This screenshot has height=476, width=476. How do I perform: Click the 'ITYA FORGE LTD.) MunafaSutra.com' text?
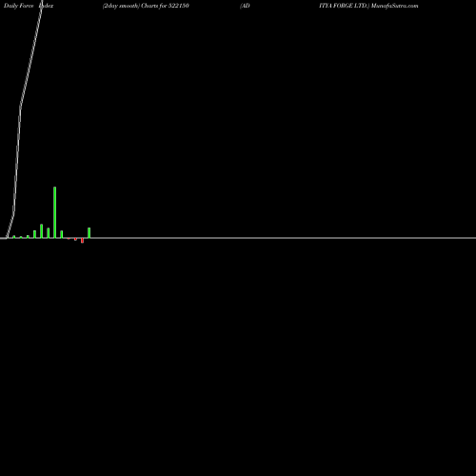(x=368, y=6)
